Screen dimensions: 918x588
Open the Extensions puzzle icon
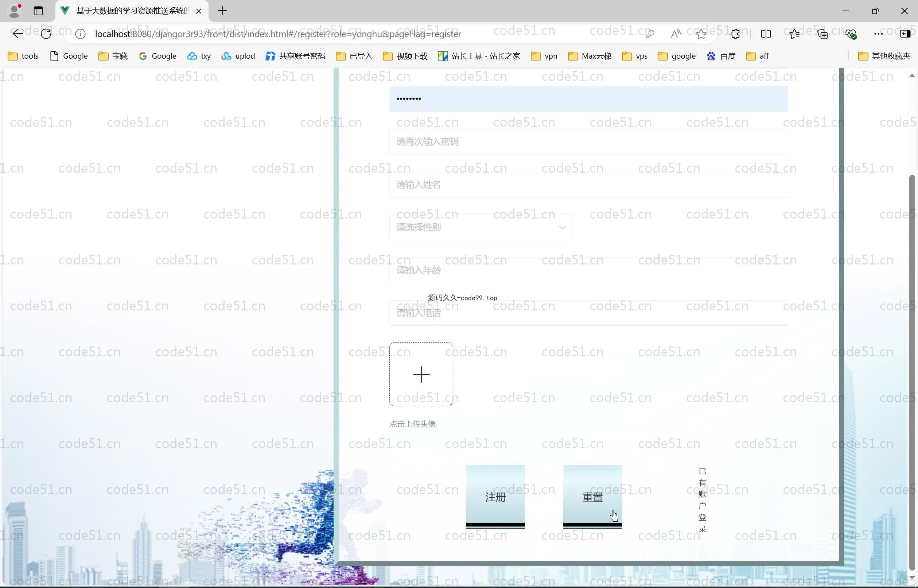click(735, 34)
